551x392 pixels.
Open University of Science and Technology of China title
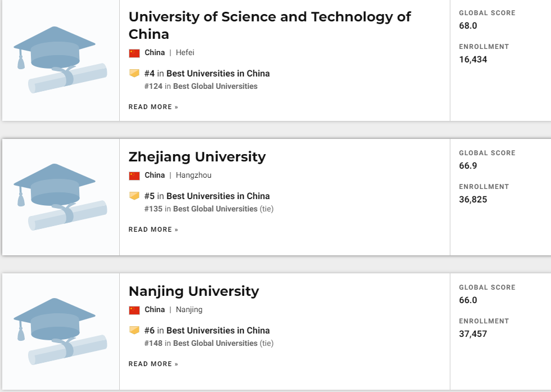[x=269, y=25]
